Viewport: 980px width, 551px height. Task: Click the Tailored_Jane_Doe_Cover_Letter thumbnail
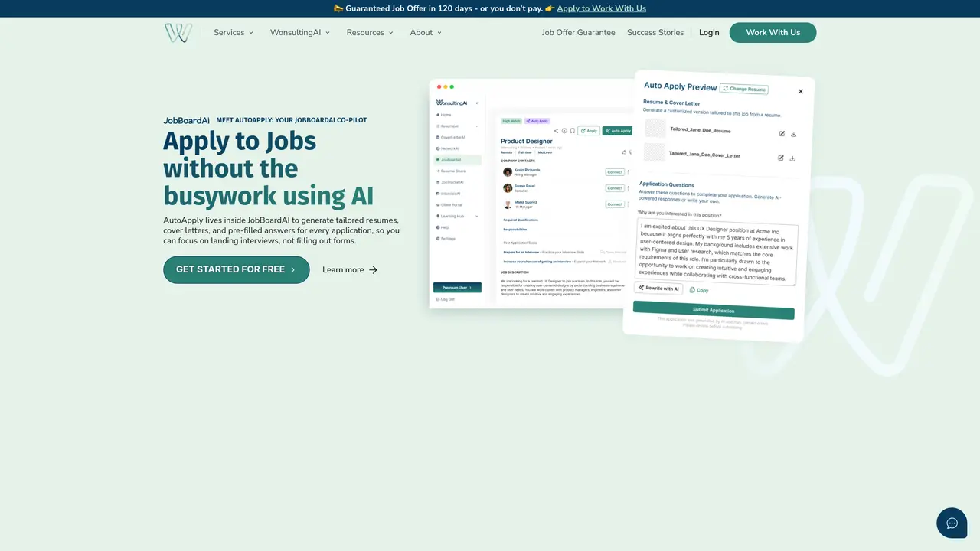[655, 152]
